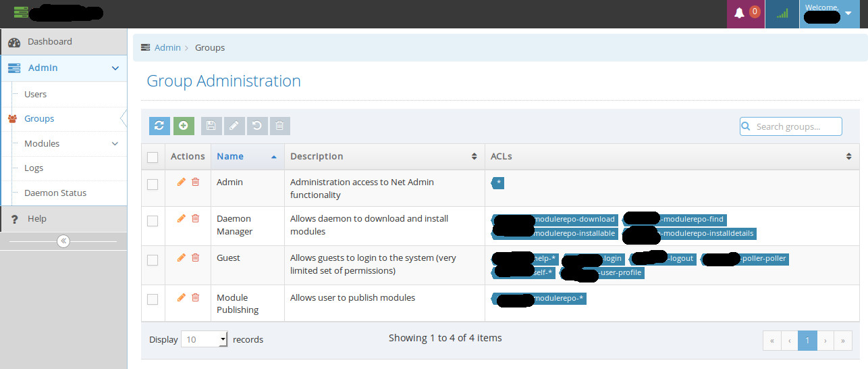Click the edit pencil for Admin group
This screenshot has height=369, width=868.
point(181,182)
